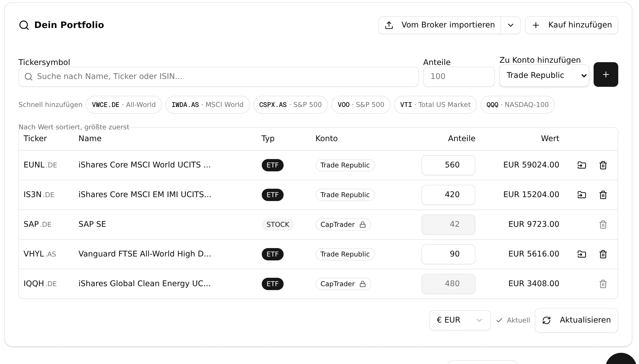Click the Wert column header
The height and width of the screenshot is (364, 639).
coord(550,139)
